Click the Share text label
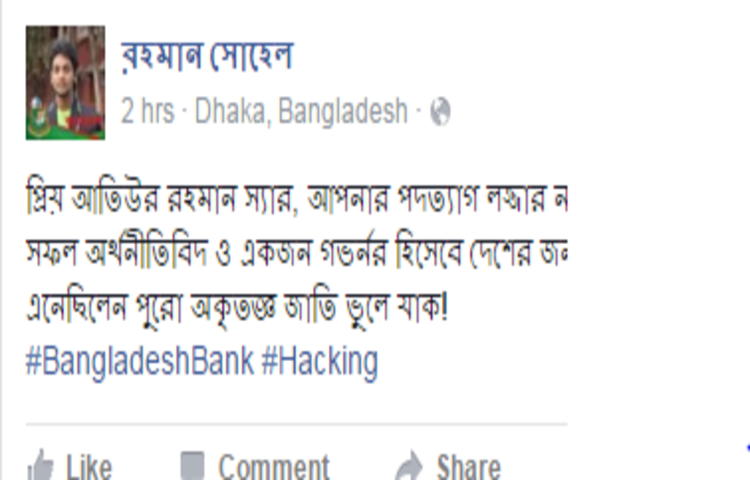 pyautogui.click(x=468, y=467)
